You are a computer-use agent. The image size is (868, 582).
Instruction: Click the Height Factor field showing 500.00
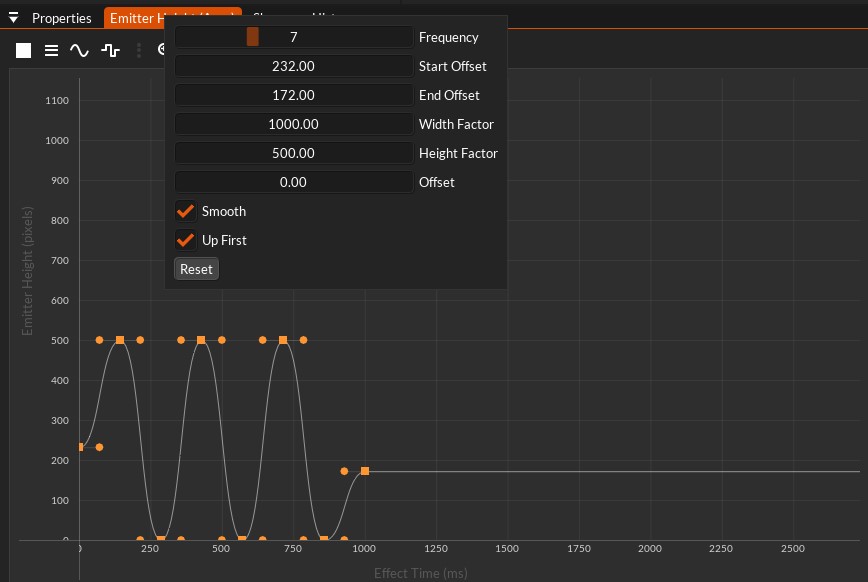point(294,153)
